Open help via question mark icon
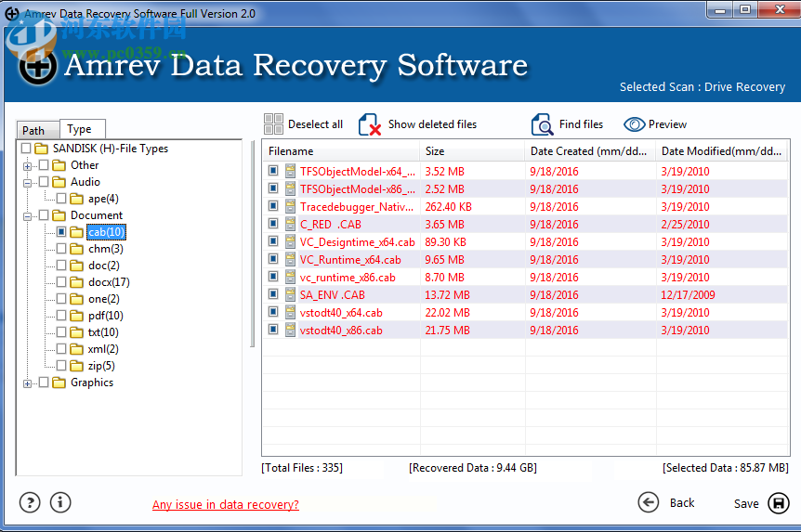The width and height of the screenshot is (801, 532). tap(30, 503)
